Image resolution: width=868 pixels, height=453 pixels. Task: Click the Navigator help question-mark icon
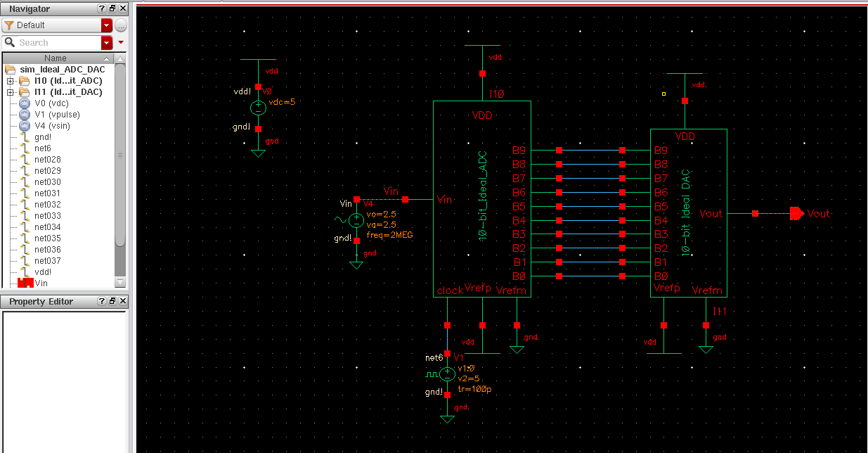[101, 8]
